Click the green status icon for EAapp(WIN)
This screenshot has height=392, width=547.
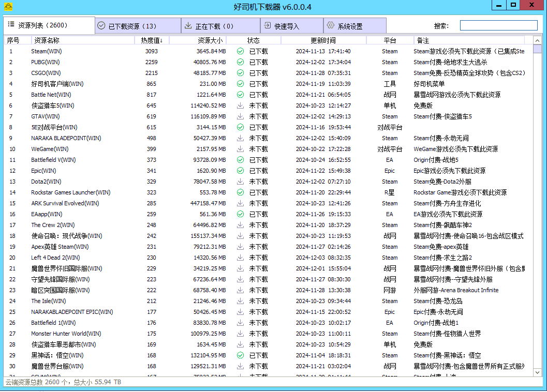click(240, 214)
